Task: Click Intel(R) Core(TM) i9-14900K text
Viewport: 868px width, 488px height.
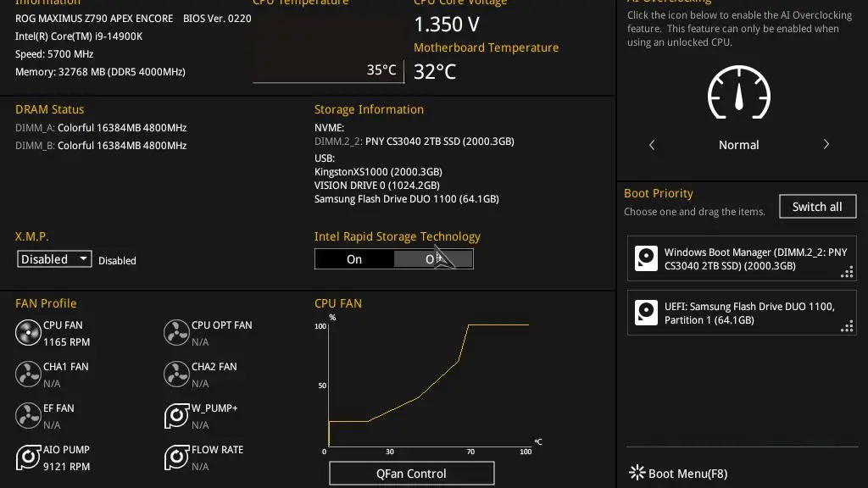Action: [x=79, y=36]
